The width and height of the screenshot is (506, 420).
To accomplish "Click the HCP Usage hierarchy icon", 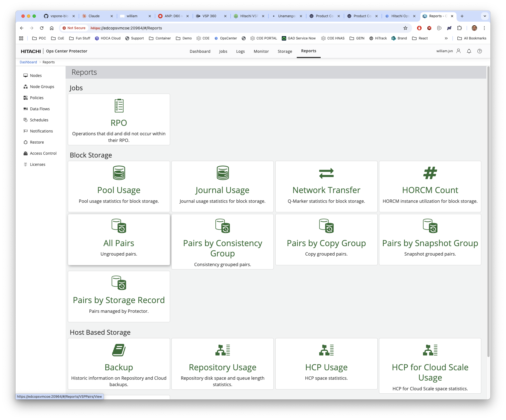I will coord(326,350).
